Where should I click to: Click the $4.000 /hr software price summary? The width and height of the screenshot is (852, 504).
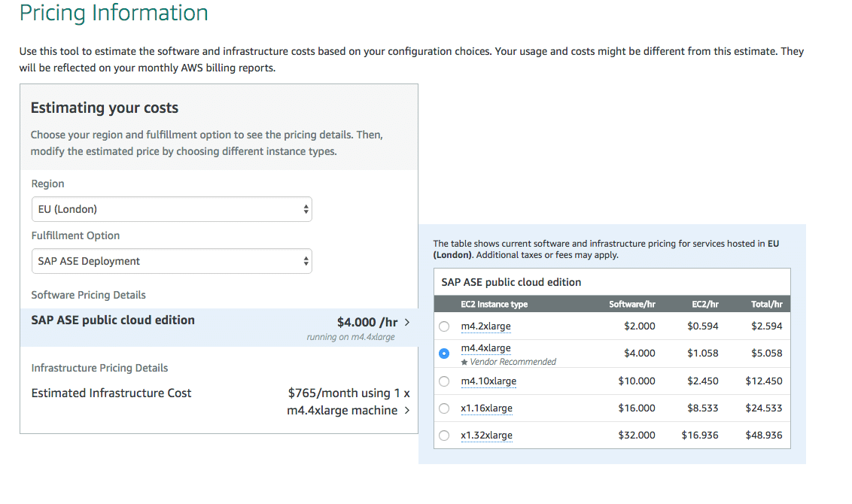(x=367, y=322)
